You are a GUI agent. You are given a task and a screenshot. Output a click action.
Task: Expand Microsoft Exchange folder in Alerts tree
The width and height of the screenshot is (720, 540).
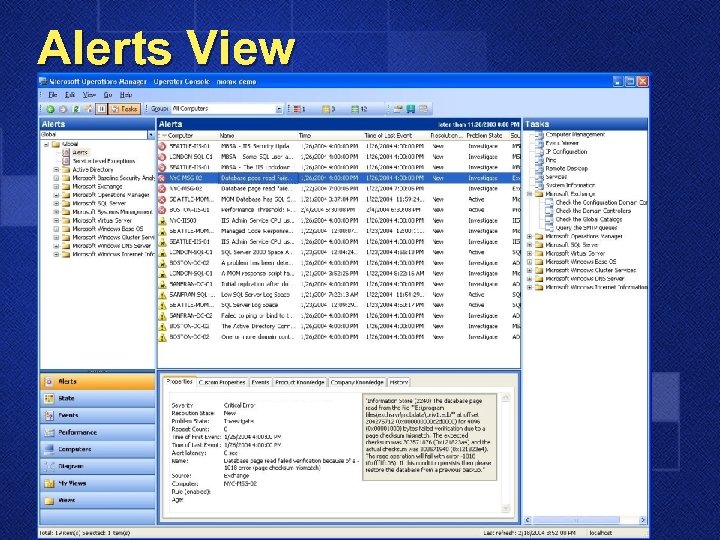pos(56,186)
